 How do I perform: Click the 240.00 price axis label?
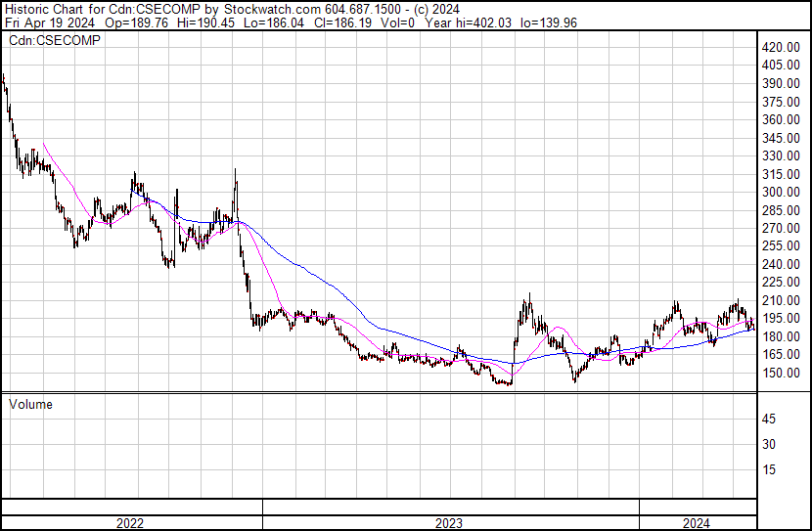point(781,264)
